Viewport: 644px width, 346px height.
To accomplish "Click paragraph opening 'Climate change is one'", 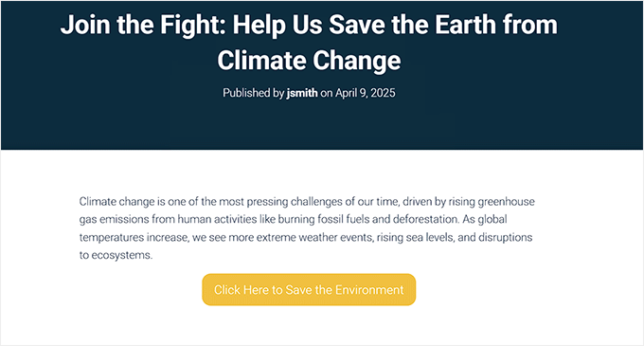I will point(131,202).
